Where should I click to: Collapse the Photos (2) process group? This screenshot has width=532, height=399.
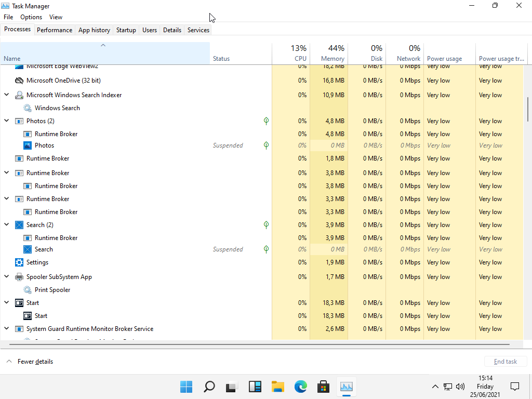[x=7, y=121]
